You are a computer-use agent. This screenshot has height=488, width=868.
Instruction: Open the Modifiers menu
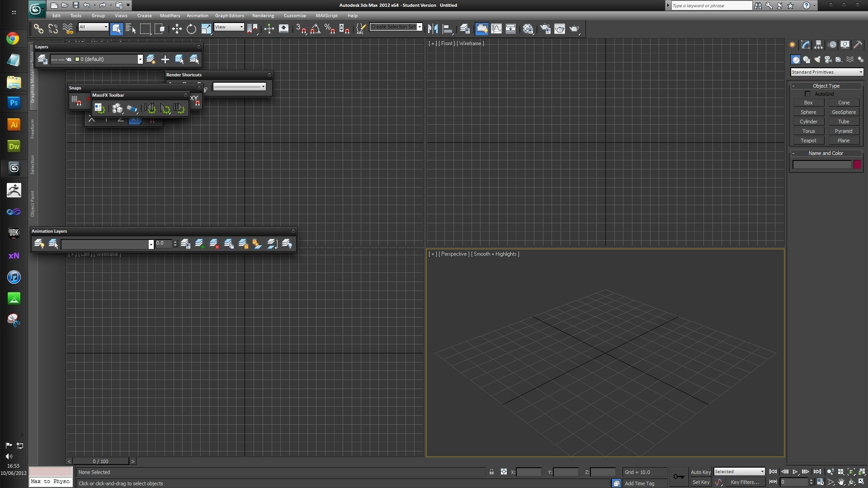pyautogui.click(x=170, y=15)
